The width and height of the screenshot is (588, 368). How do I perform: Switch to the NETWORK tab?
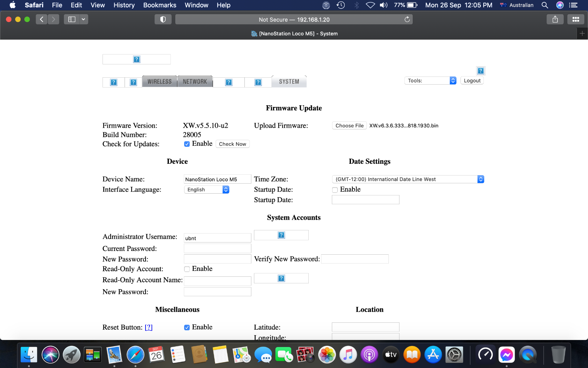coord(195,82)
